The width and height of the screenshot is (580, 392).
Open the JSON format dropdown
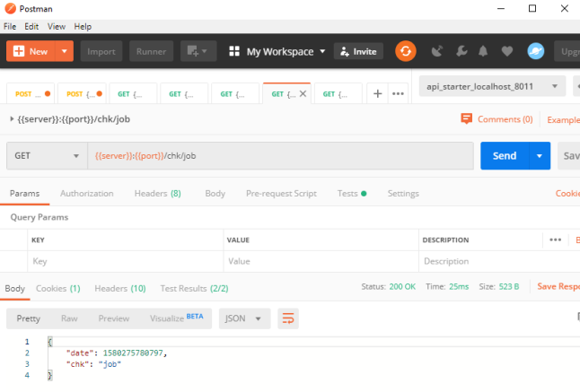click(x=244, y=318)
